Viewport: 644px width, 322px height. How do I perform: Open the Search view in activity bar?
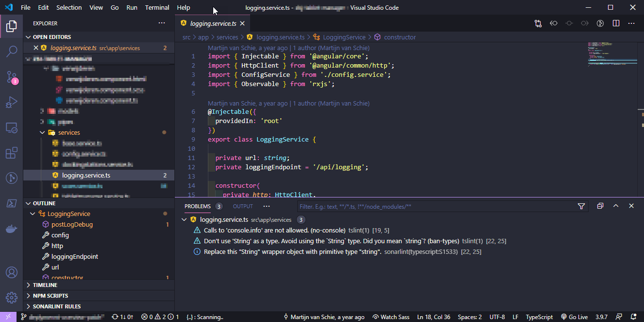point(12,52)
